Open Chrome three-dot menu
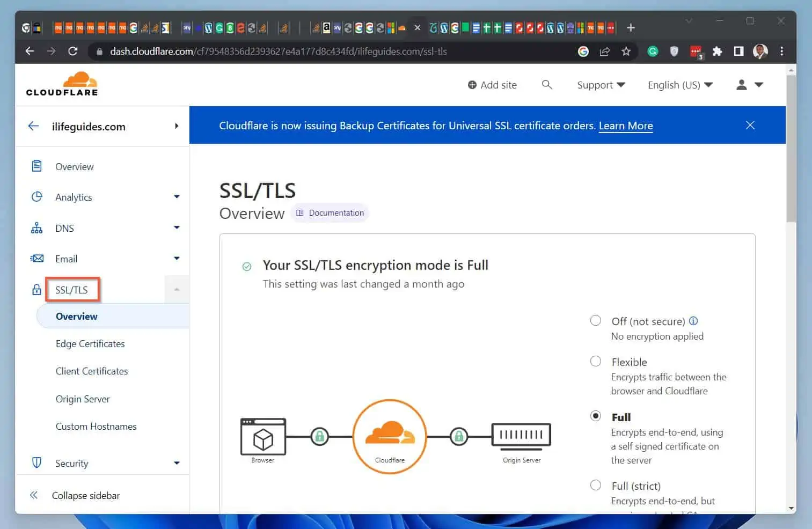This screenshot has width=812, height=529. pos(781,52)
